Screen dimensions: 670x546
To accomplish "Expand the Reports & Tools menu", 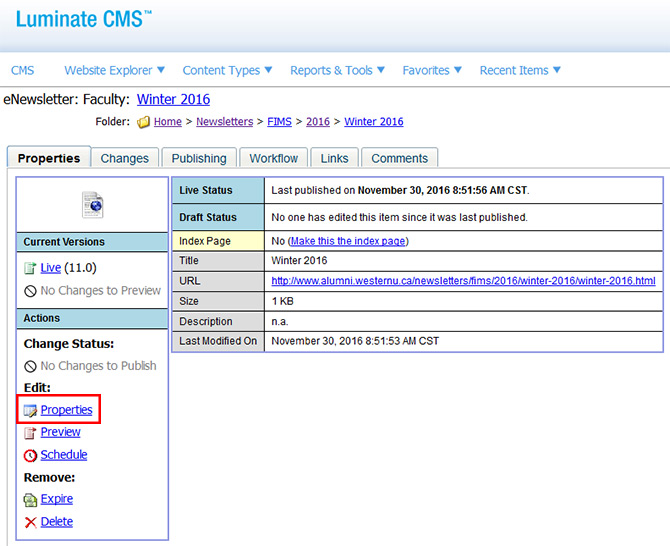I will [x=337, y=70].
